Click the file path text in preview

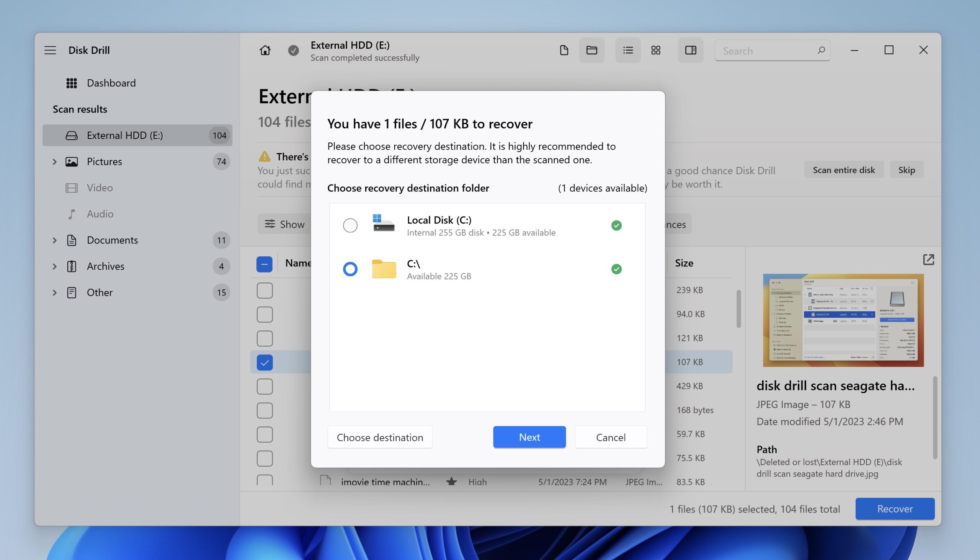click(829, 468)
